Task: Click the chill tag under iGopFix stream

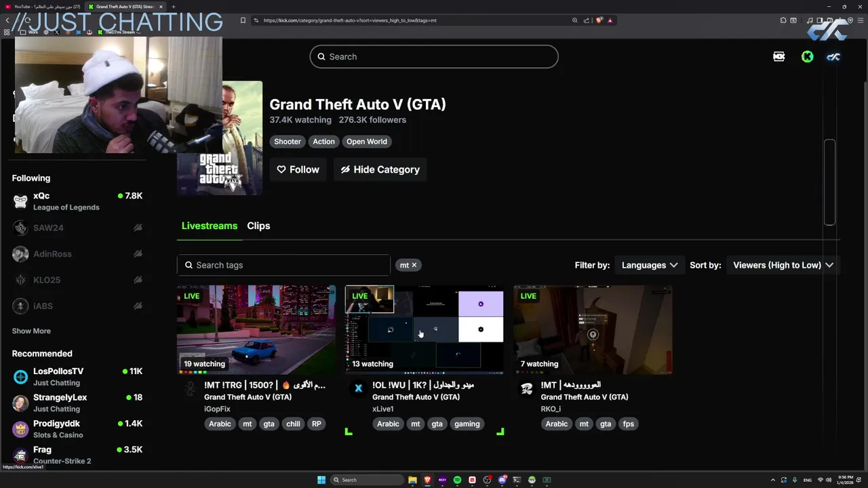Action: point(293,424)
